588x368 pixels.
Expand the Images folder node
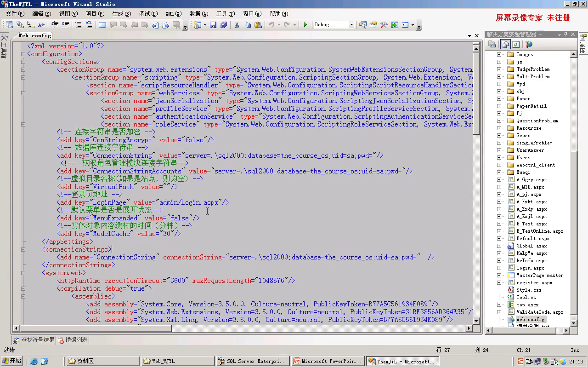(499, 54)
